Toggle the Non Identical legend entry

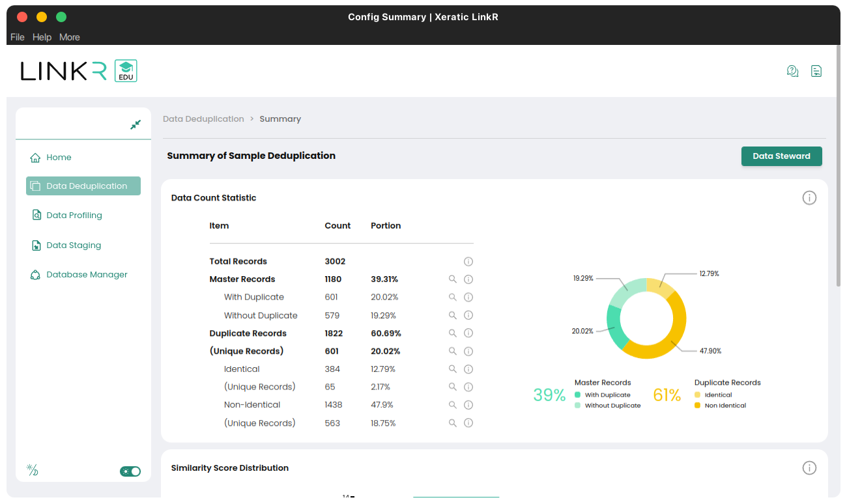click(x=725, y=406)
